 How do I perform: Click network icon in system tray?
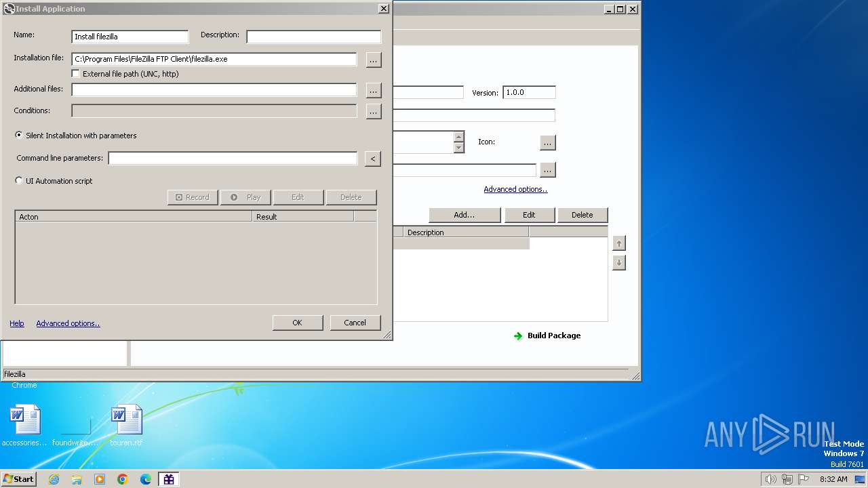787,479
